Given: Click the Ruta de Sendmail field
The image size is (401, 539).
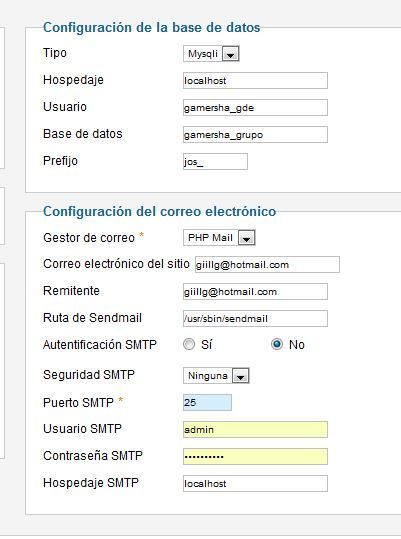Looking at the screenshot, I should 255,319.
